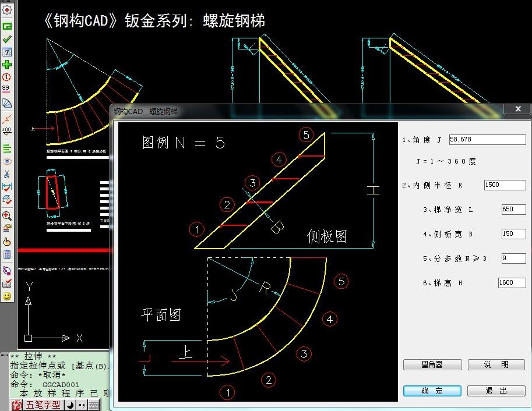Click the 退出 button
This screenshot has width=532, height=411.
(496, 391)
